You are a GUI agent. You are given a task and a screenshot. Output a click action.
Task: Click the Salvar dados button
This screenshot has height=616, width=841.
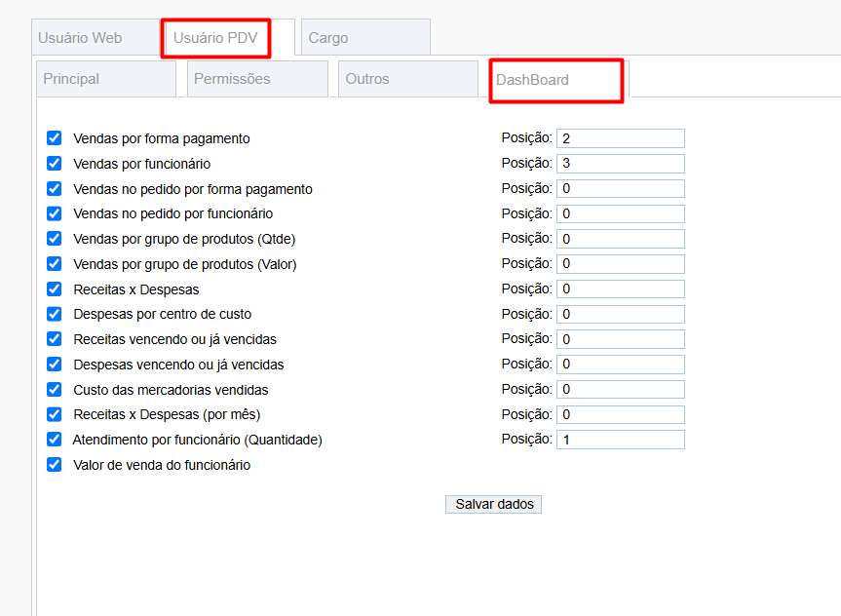pos(493,504)
